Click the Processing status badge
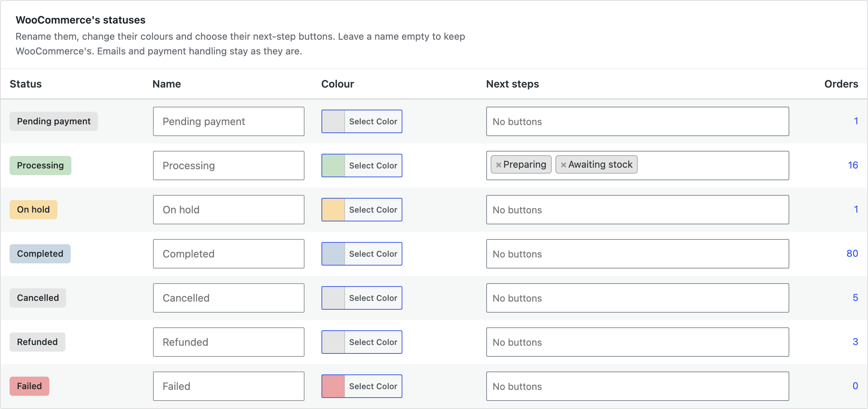This screenshot has height=409, width=868. click(40, 166)
